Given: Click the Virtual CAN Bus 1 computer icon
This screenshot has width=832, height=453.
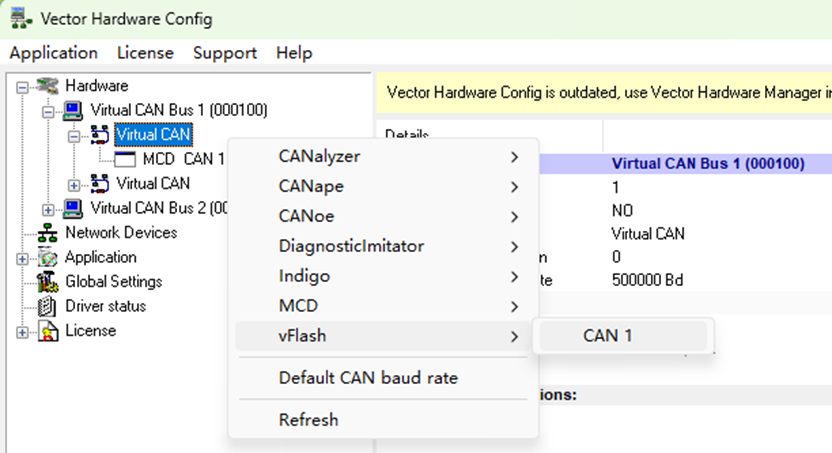Looking at the screenshot, I should [73, 110].
